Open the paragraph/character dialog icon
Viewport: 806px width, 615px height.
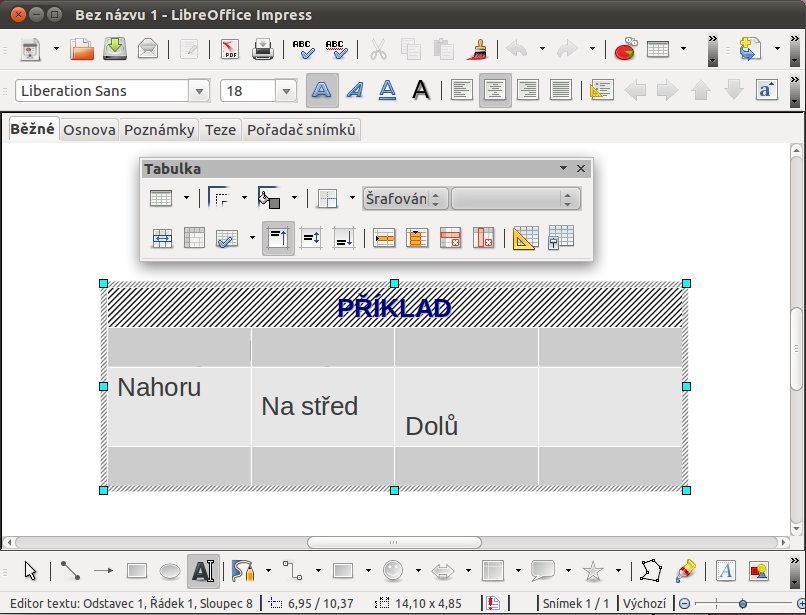601,91
